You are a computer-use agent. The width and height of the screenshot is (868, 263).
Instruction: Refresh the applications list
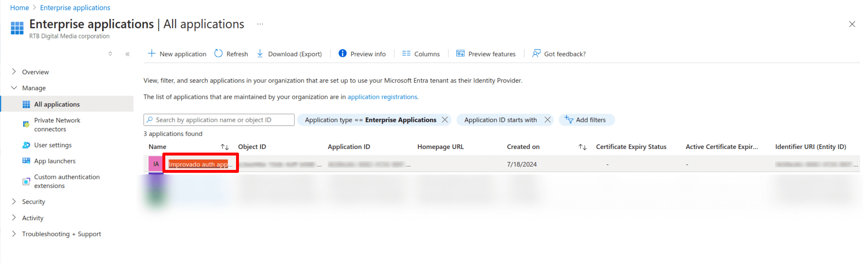(x=231, y=54)
